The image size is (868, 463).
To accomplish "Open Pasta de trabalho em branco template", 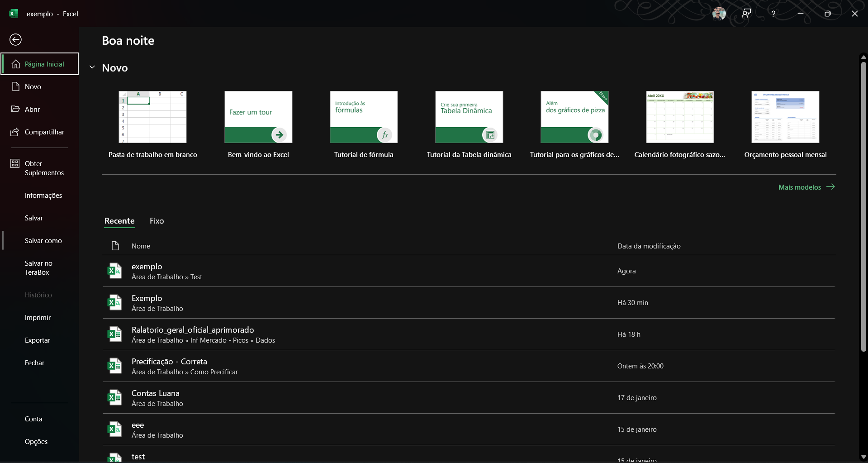I will pyautogui.click(x=153, y=125).
